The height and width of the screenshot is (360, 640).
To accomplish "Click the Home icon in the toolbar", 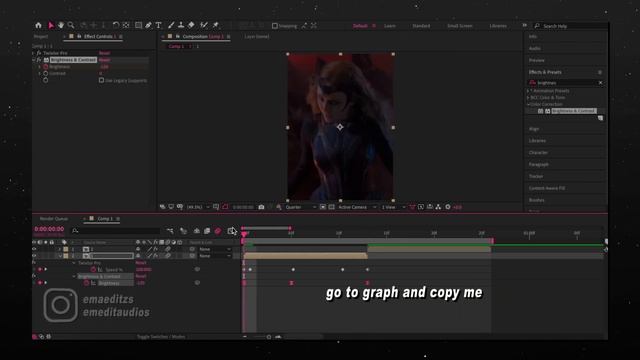I will click(x=38, y=25).
